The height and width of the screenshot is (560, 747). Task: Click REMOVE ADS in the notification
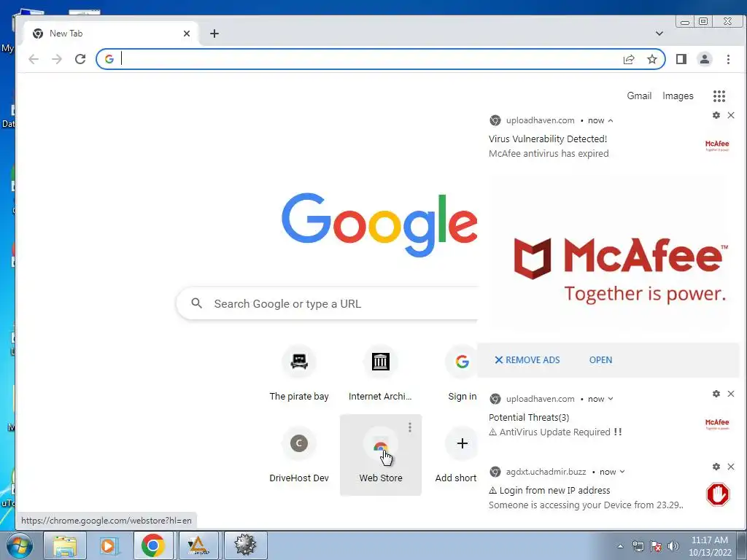(527, 360)
